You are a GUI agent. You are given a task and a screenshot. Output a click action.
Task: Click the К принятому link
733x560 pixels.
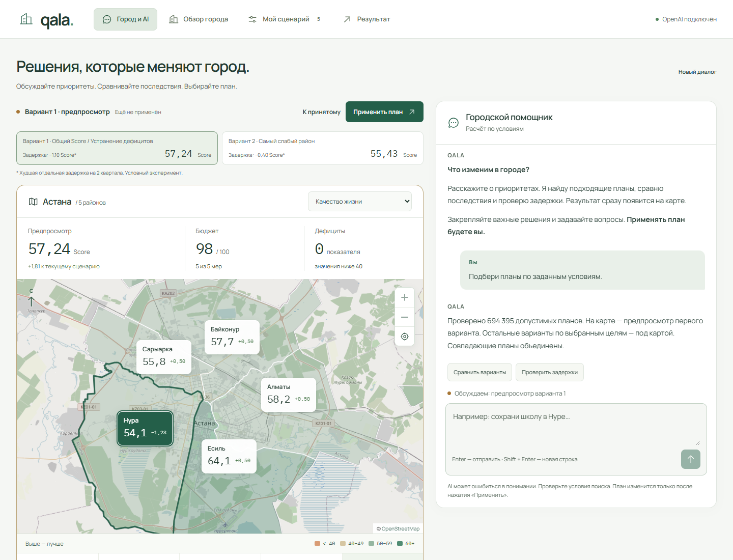coord(322,112)
